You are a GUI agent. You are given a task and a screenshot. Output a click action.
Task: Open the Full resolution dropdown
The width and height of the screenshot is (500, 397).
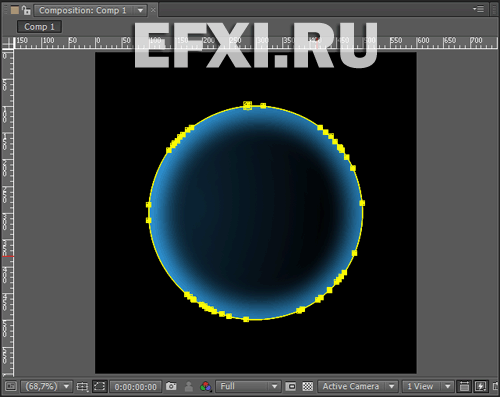pos(248,386)
